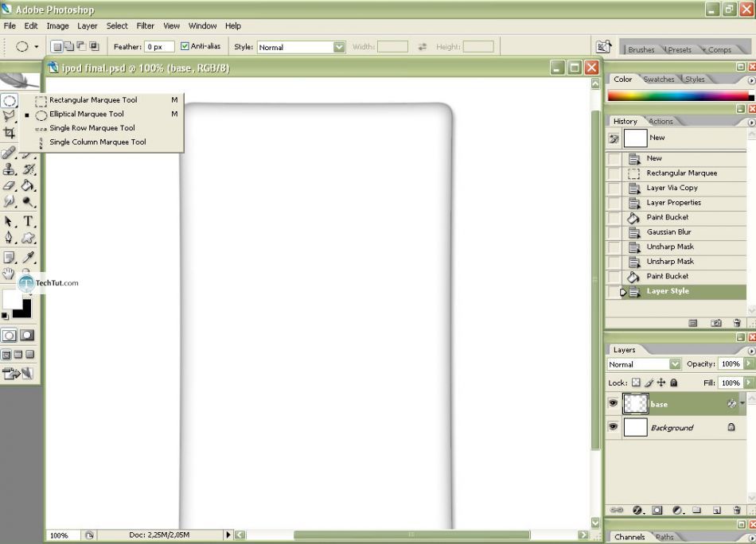
Task: Click the foreground color swatch
Action: point(12,298)
